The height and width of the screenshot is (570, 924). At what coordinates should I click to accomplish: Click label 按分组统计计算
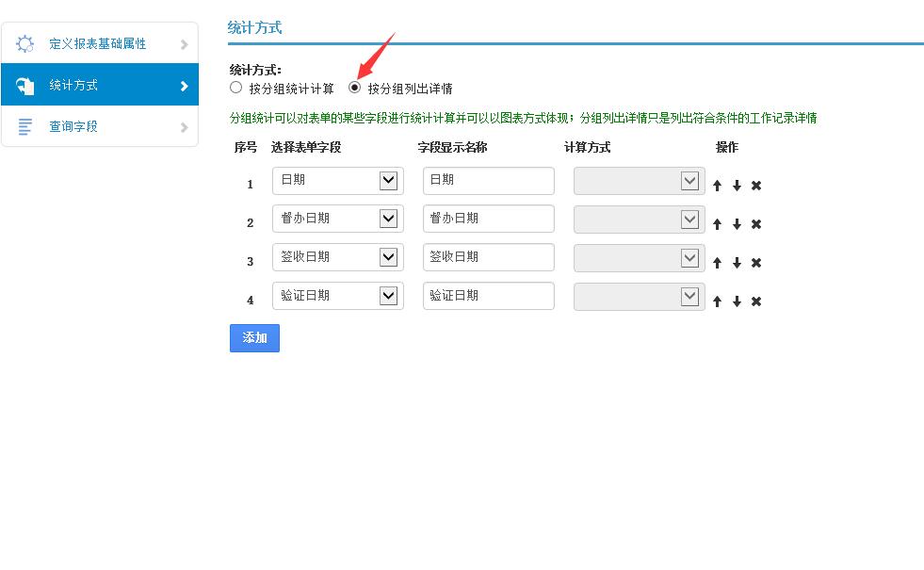291,89
